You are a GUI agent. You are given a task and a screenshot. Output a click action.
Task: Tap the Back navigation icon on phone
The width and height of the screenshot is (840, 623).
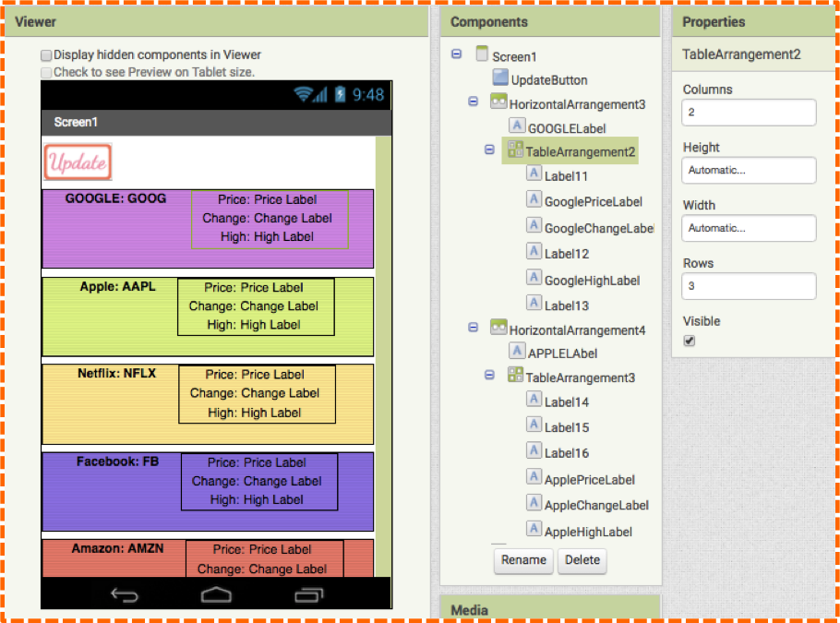125,594
